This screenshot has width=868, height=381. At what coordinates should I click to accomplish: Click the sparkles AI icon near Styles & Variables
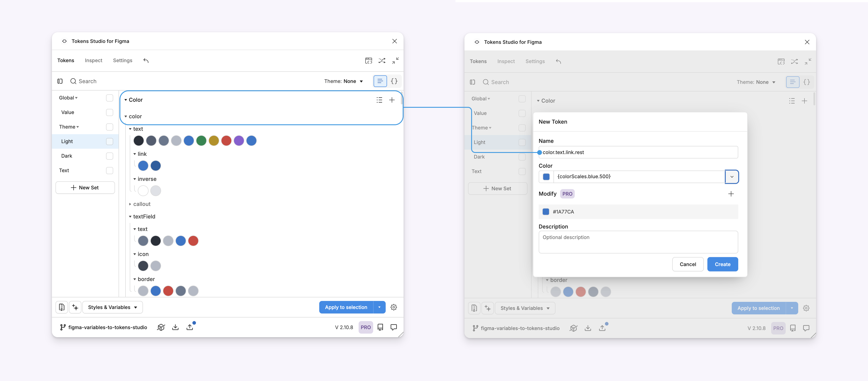click(75, 307)
